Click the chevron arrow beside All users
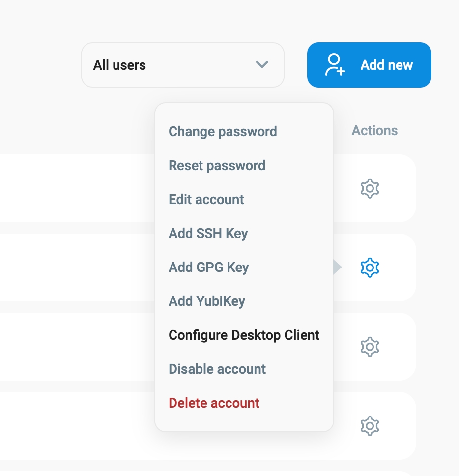 262,65
